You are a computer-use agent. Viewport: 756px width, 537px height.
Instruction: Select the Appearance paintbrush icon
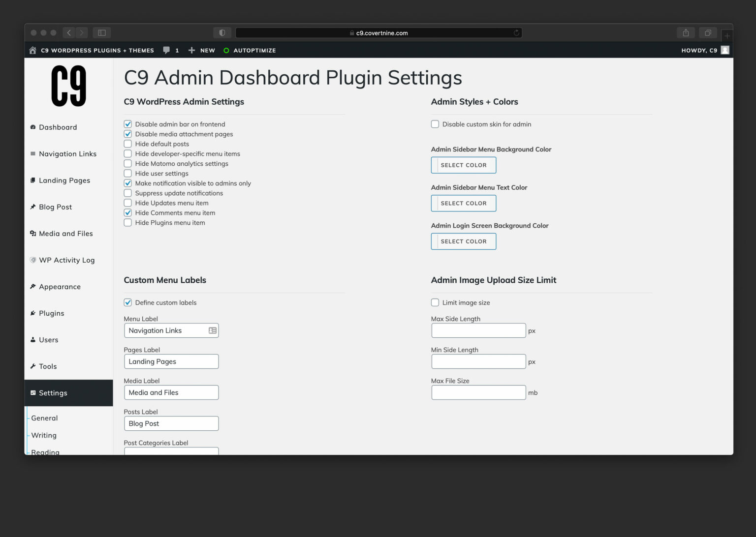click(32, 287)
